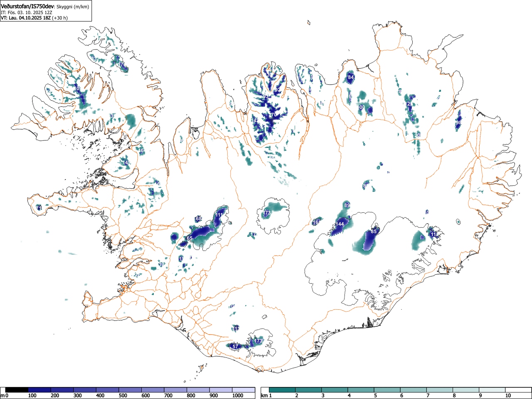Click the visibility value '98' in the northeast
This screenshot has height=399, width=532.
coord(458,123)
